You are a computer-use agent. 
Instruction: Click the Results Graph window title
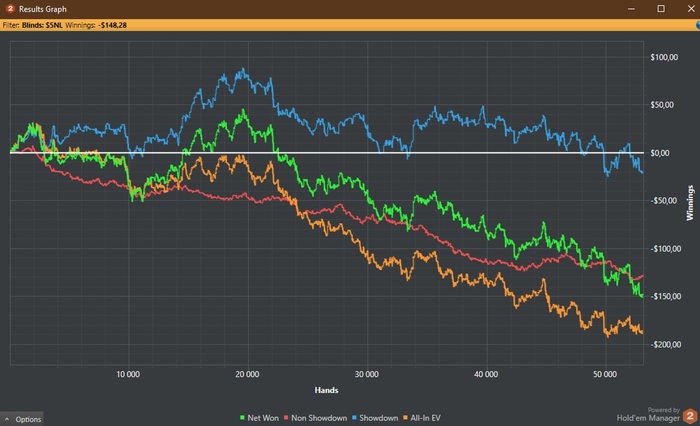[x=42, y=9]
